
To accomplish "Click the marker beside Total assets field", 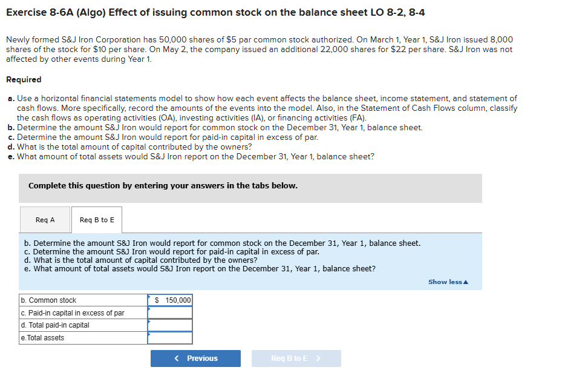I will pyautogui.click(x=148, y=334).
